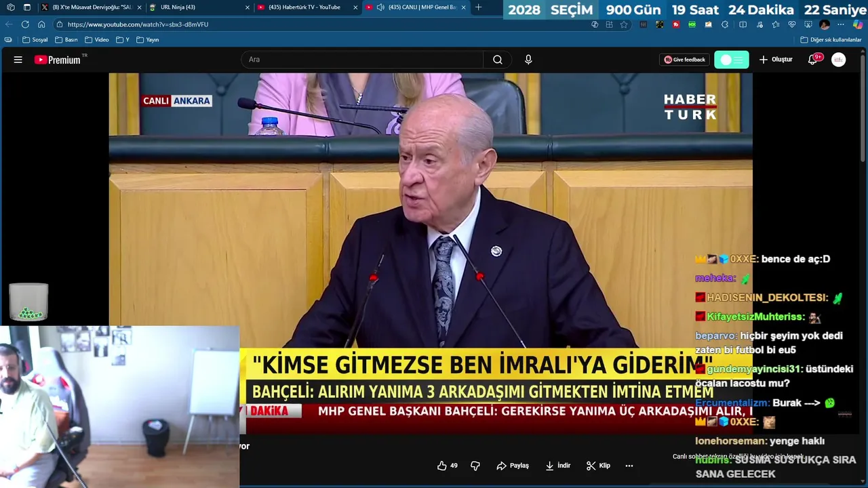
Task: Click the red extension icon in toolbar
Action: (676, 24)
